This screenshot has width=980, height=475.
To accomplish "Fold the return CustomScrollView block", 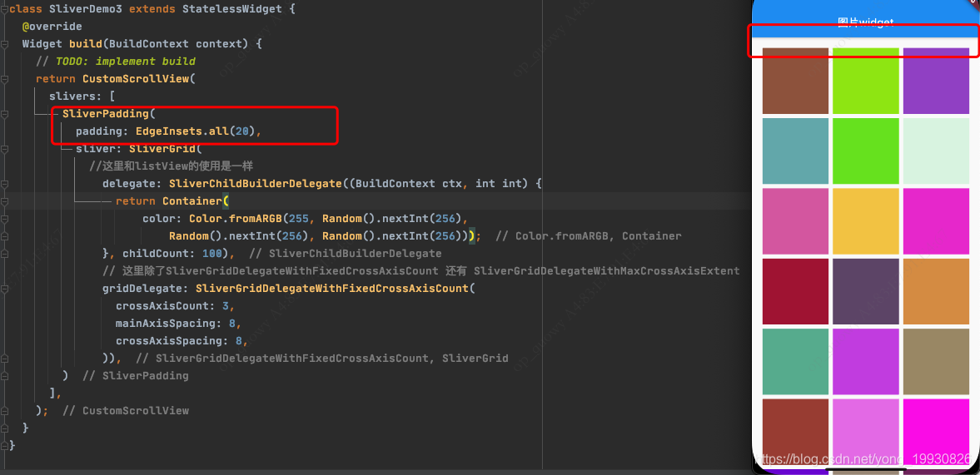I will click(x=4, y=79).
